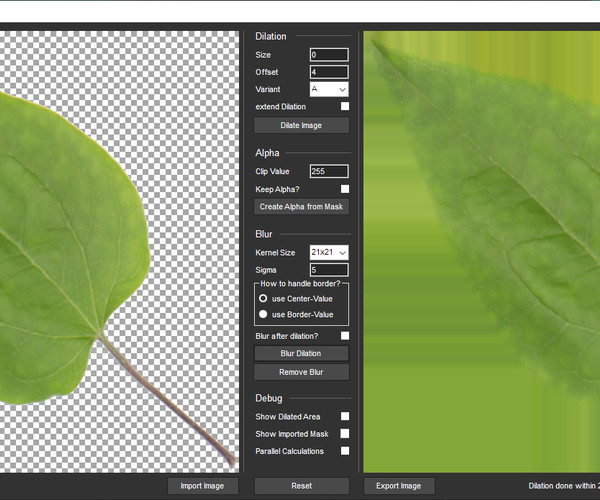Enable Show Imported Mask checkbox
The height and width of the screenshot is (500, 600).
(345, 433)
